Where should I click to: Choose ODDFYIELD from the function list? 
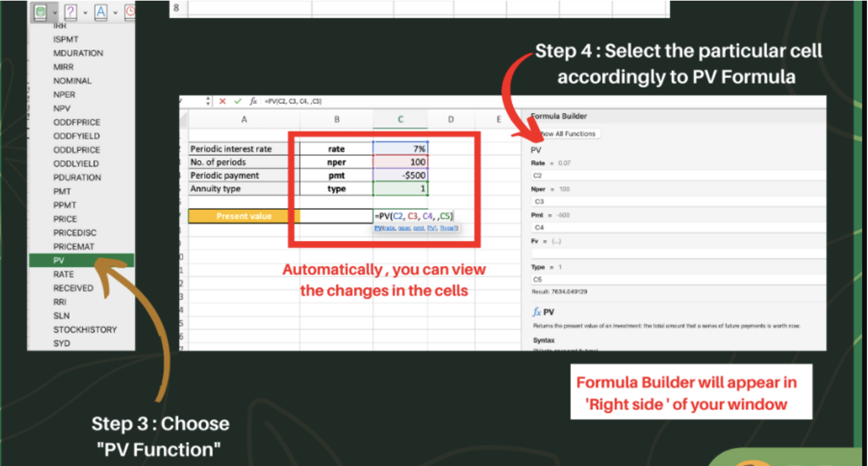76,136
